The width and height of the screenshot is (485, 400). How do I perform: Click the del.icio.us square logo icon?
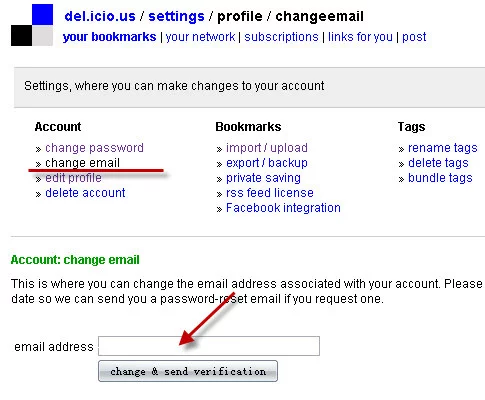click(x=32, y=25)
